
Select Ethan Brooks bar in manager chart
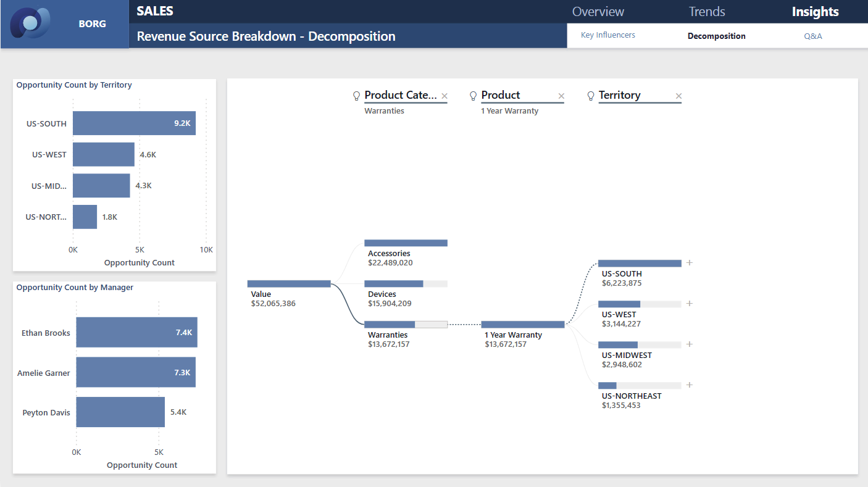[x=137, y=333]
